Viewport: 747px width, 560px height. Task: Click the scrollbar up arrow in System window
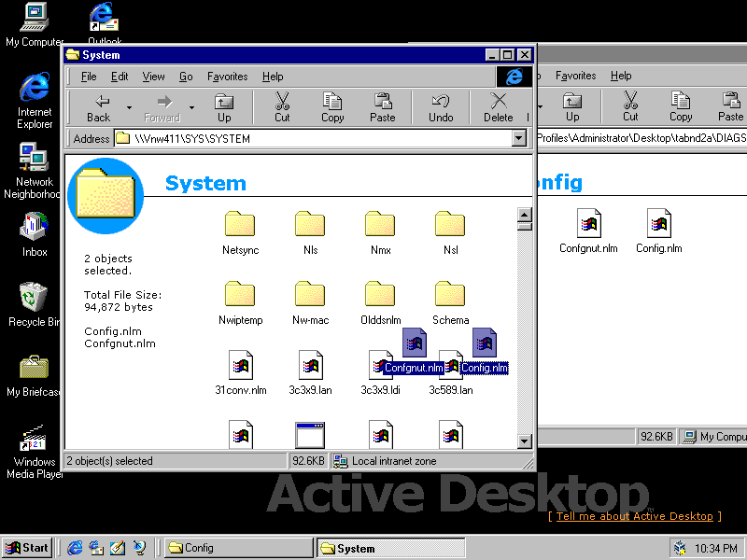tap(525, 215)
